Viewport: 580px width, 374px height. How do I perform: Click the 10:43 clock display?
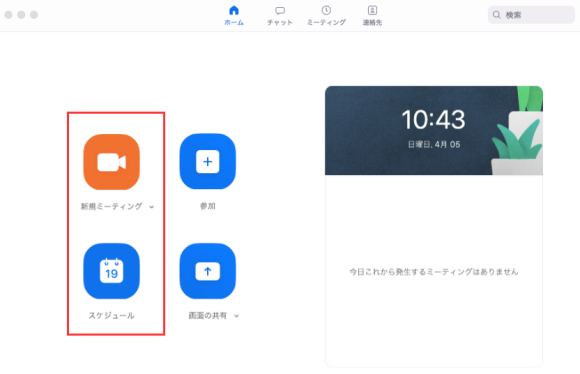coord(434,120)
